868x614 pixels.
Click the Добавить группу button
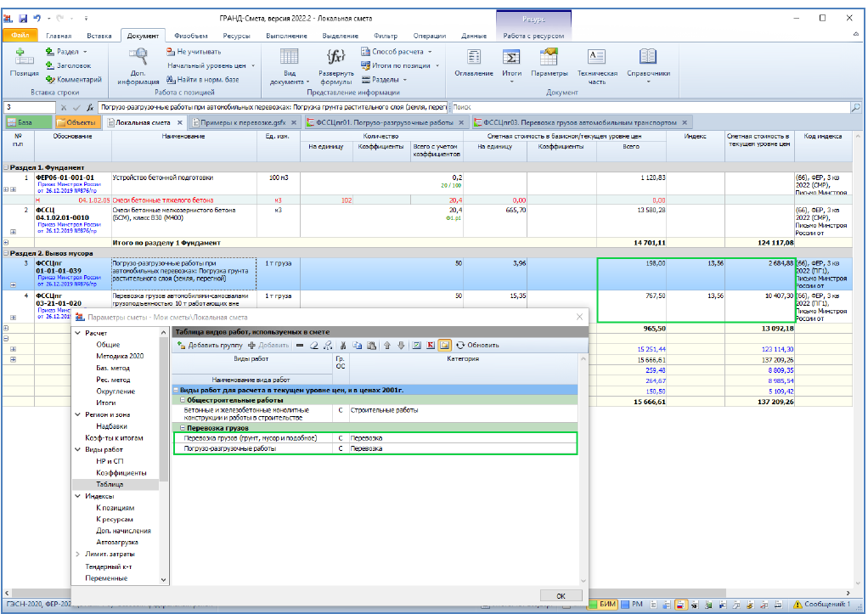click(x=209, y=346)
